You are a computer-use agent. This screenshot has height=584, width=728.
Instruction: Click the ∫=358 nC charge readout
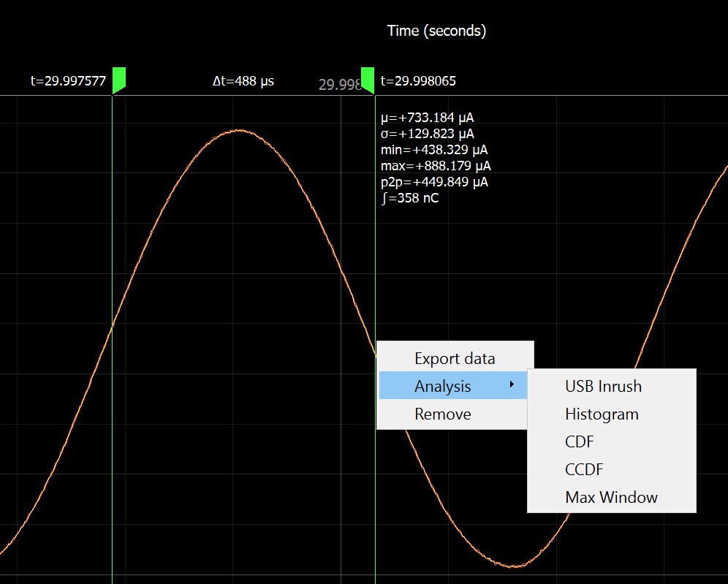tap(409, 198)
